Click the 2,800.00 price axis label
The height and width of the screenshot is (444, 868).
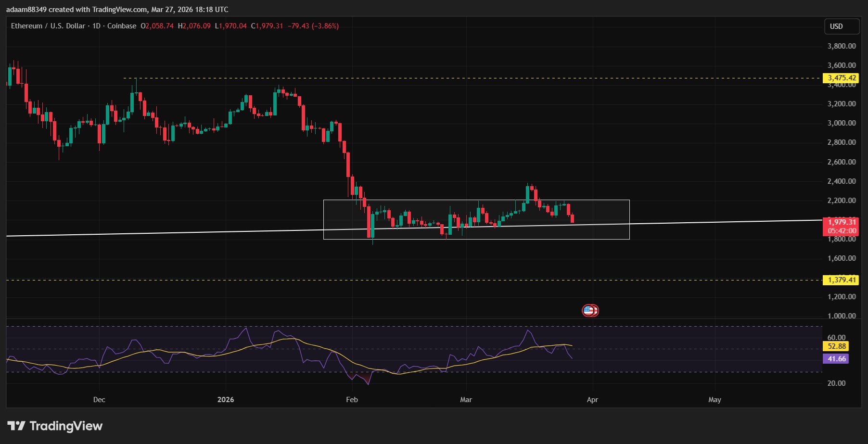point(842,142)
